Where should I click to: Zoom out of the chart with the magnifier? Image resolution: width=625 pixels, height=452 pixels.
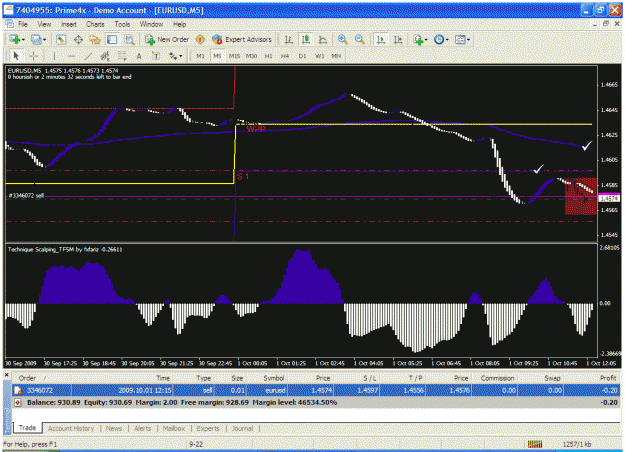click(360, 39)
